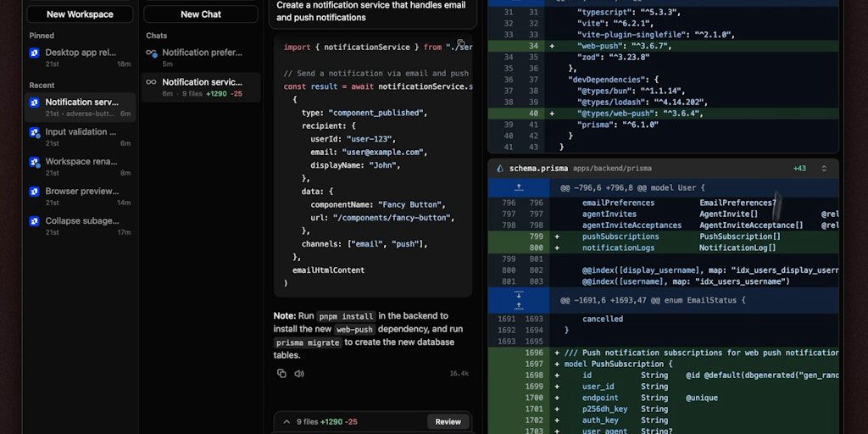The image size is (868, 434).
Task: Open the Browser preview workspace
Action: coord(81,192)
